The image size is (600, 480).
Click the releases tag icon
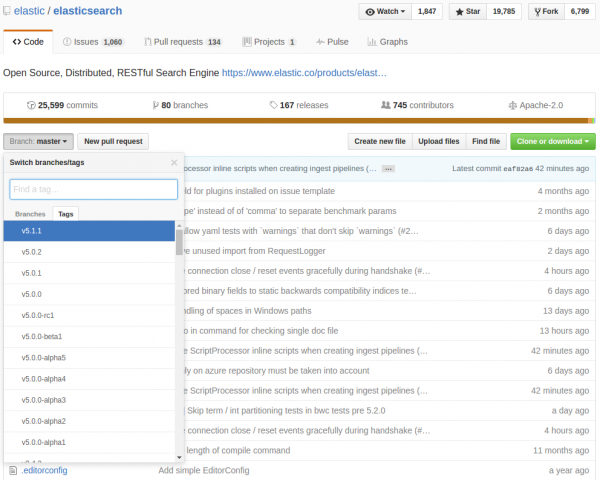273,105
